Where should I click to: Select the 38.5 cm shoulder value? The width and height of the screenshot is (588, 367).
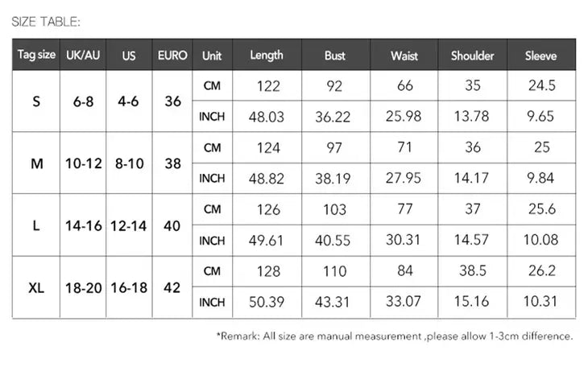point(473,271)
